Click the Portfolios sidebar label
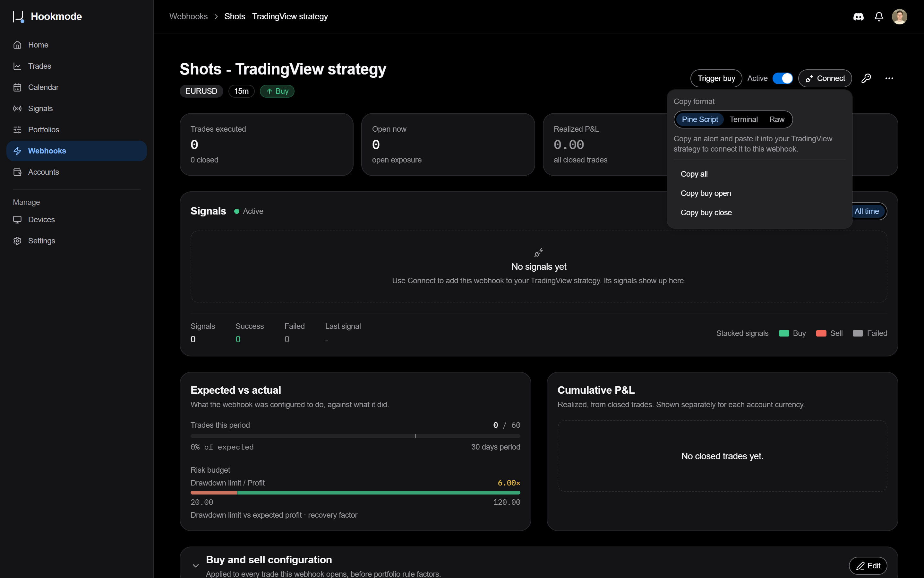 pos(44,130)
